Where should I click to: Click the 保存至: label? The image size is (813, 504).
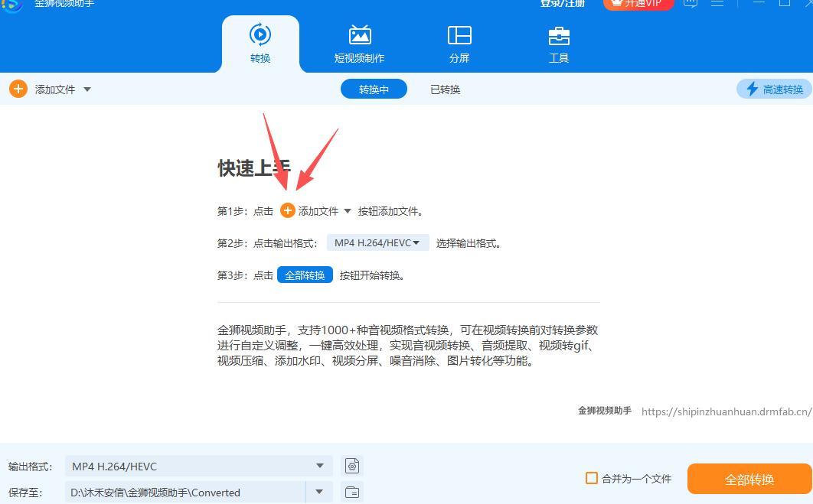tap(25, 493)
